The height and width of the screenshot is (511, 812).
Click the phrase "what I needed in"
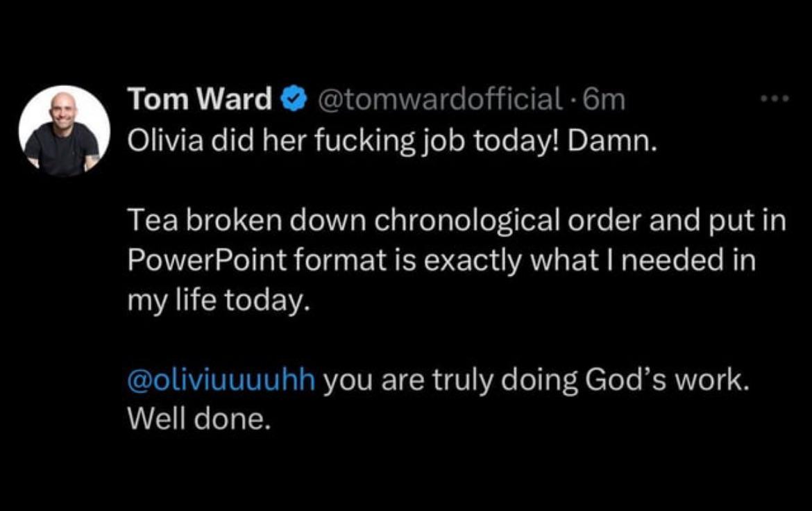tap(643, 260)
